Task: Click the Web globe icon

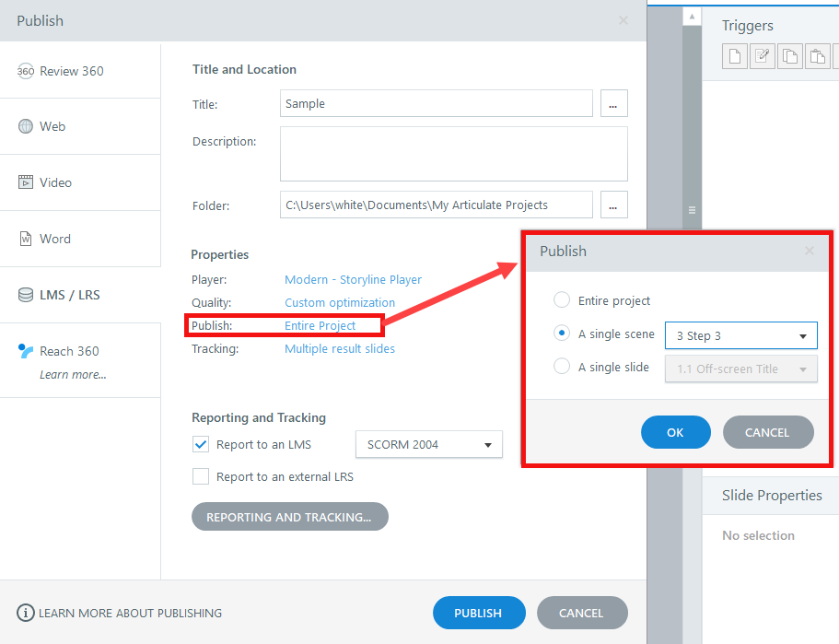Action: pos(25,126)
